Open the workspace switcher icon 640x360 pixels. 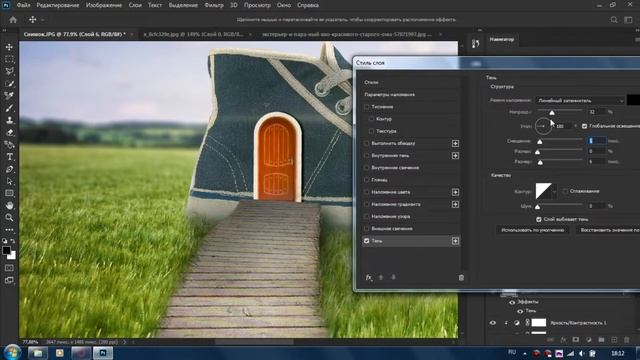coord(628,20)
